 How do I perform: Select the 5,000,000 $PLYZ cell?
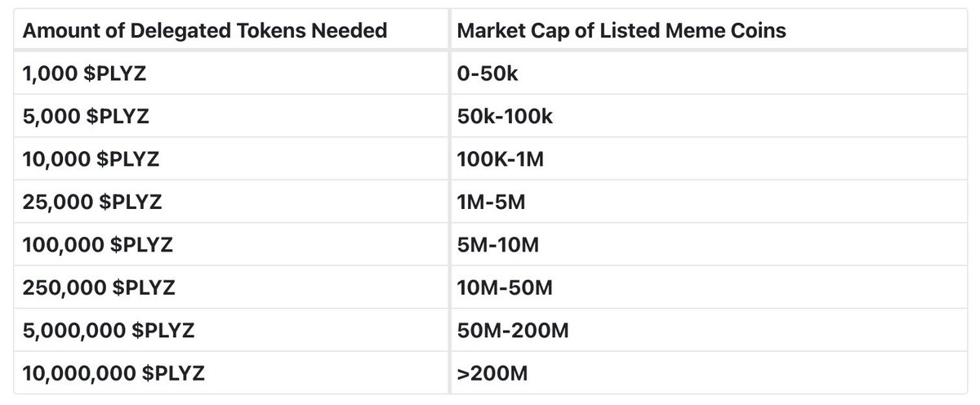point(231,331)
